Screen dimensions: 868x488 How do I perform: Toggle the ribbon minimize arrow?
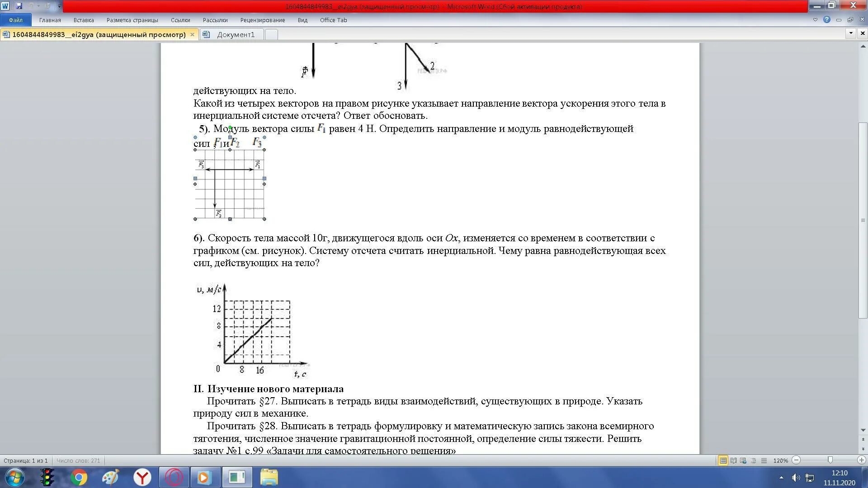click(815, 20)
